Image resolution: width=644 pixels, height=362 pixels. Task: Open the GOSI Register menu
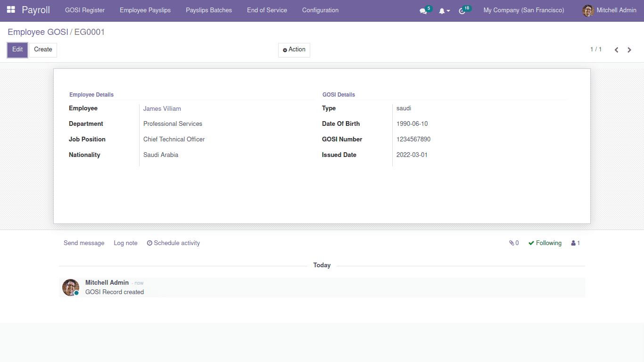pyautogui.click(x=85, y=10)
